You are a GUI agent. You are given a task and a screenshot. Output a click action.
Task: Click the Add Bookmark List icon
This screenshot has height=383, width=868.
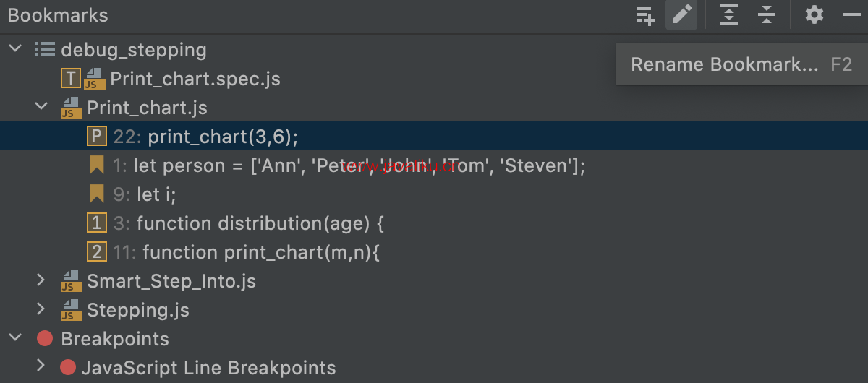645,15
